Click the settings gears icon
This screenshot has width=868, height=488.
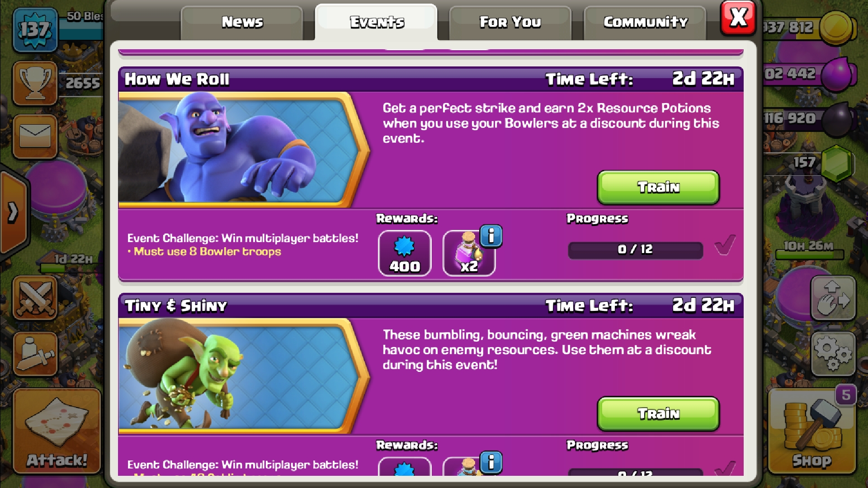(833, 354)
